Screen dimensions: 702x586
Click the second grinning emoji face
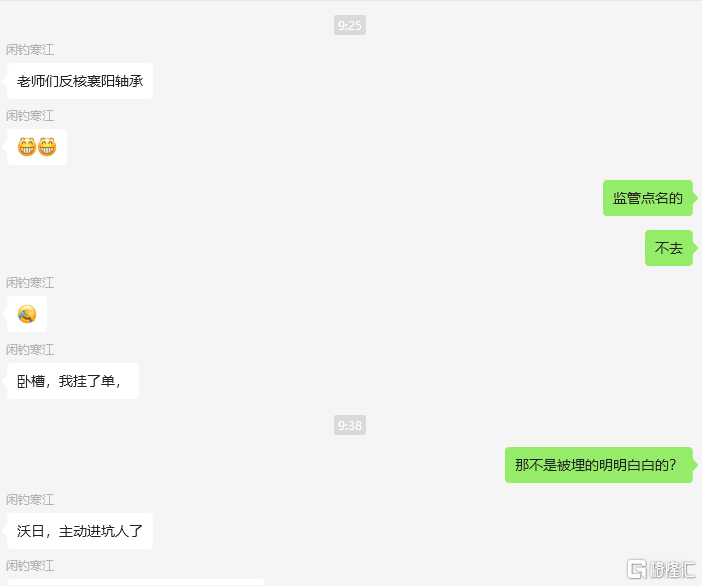pos(47,147)
